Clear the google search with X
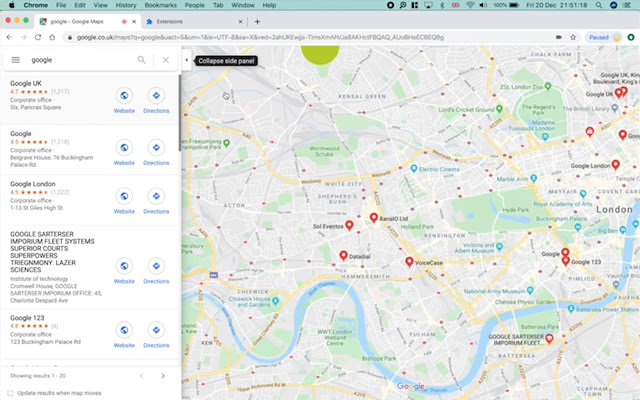The width and height of the screenshot is (640, 400). point(165,60)
